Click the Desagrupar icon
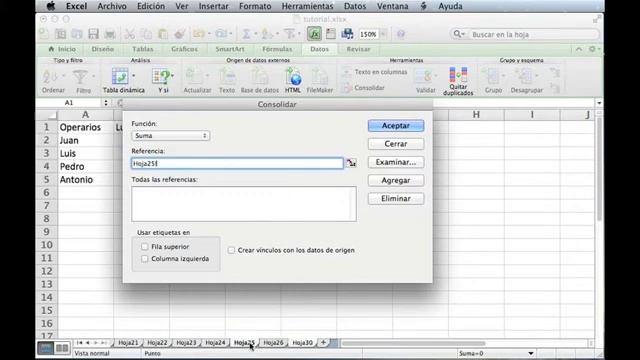Screen dimensions: 640x360 (x=524, y=76)
